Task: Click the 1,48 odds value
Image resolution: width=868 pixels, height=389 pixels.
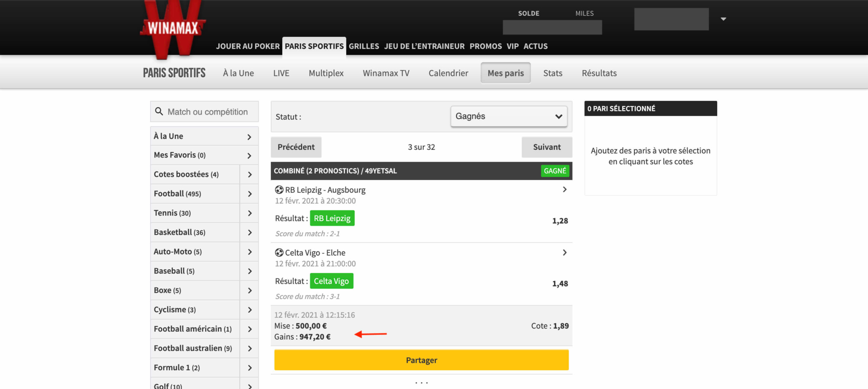Action: (x=560, y=284)
